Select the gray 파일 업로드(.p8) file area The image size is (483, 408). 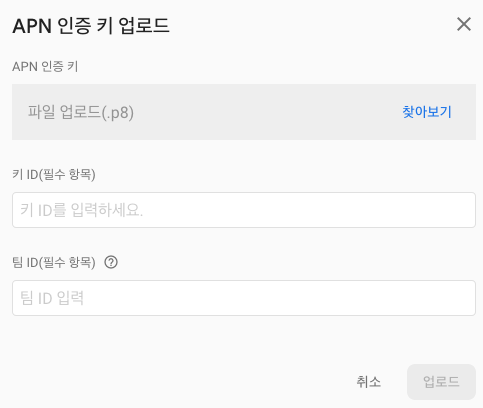pyautogui.click(x=244, y=112)
